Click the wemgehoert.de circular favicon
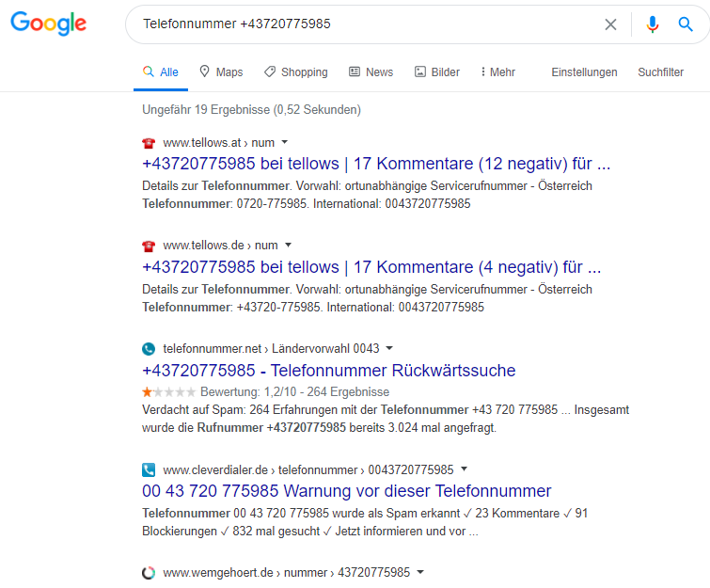The image size is (710, 588). 149,573
